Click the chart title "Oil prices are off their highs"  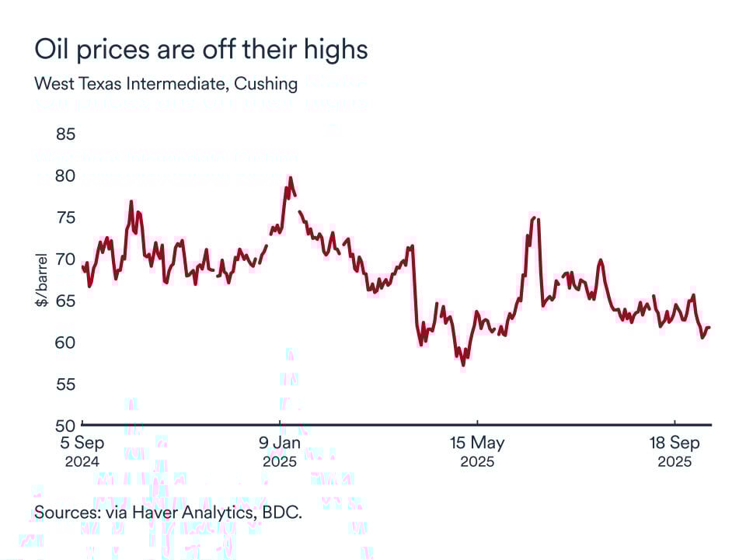coord(200,50)
